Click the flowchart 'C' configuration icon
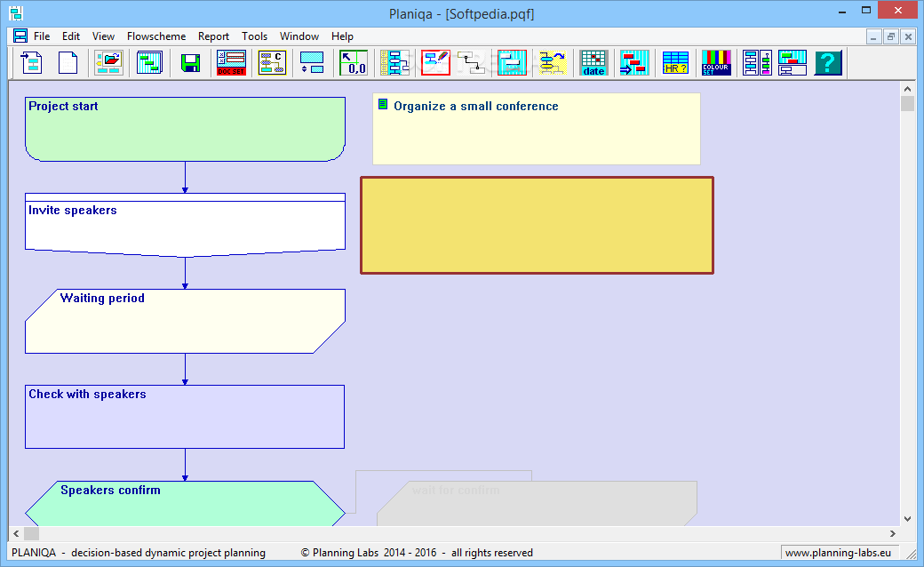The image size is (924, 567). click(x=272, y=62)
